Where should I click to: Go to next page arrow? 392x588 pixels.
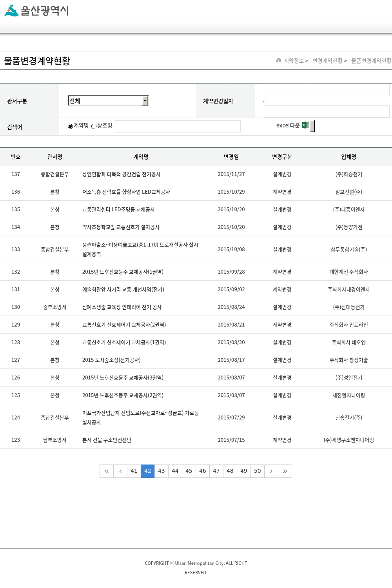271,471
